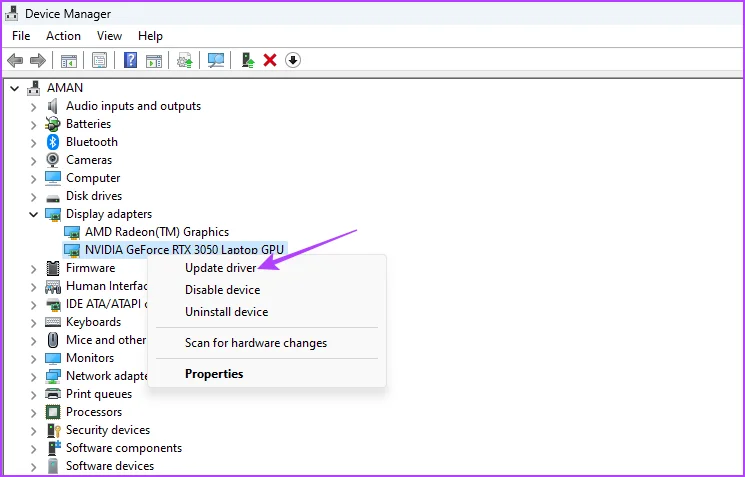Select the Human Interface Devices row
The image size is (745, 477).
pos(107,286)
